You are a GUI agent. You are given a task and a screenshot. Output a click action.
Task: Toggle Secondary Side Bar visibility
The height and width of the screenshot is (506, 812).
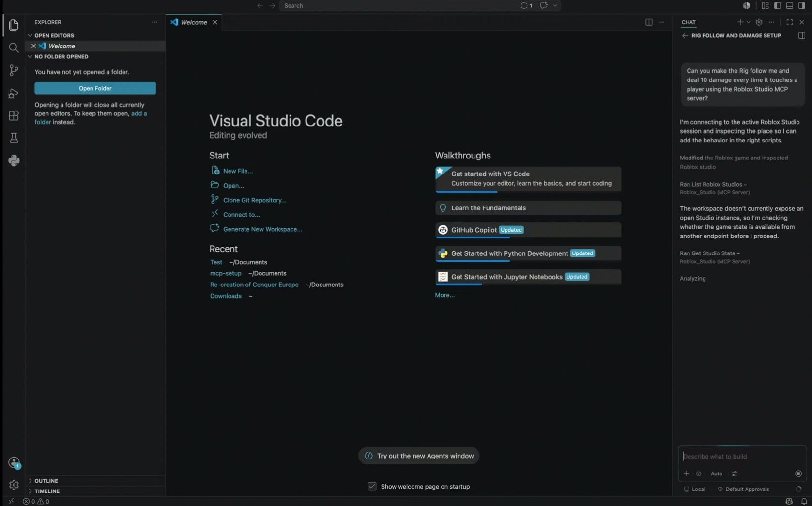802,6
